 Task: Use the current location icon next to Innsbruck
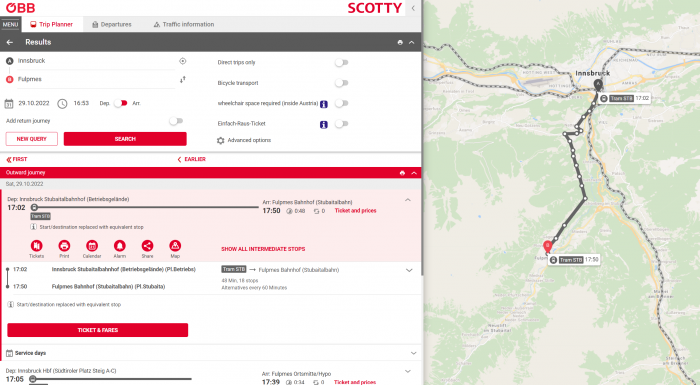click(x=183, y=61)
